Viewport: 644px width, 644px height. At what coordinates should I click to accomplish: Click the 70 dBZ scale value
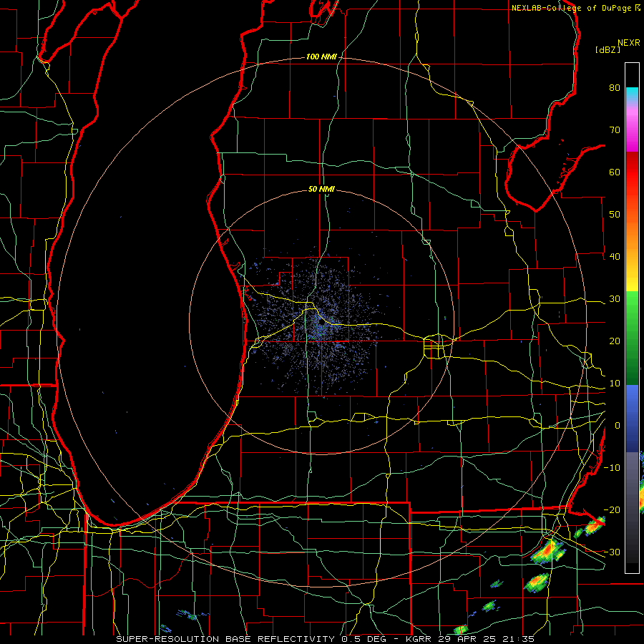[615, 130]
